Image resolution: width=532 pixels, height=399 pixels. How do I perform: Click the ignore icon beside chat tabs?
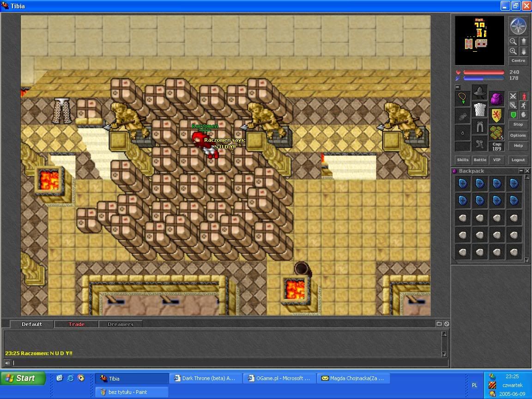447,324
